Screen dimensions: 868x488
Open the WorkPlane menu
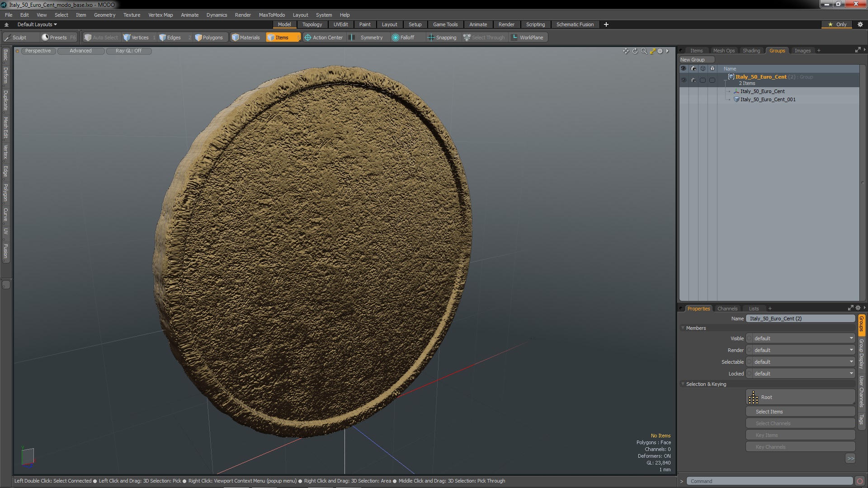click(x=528, y=38)
